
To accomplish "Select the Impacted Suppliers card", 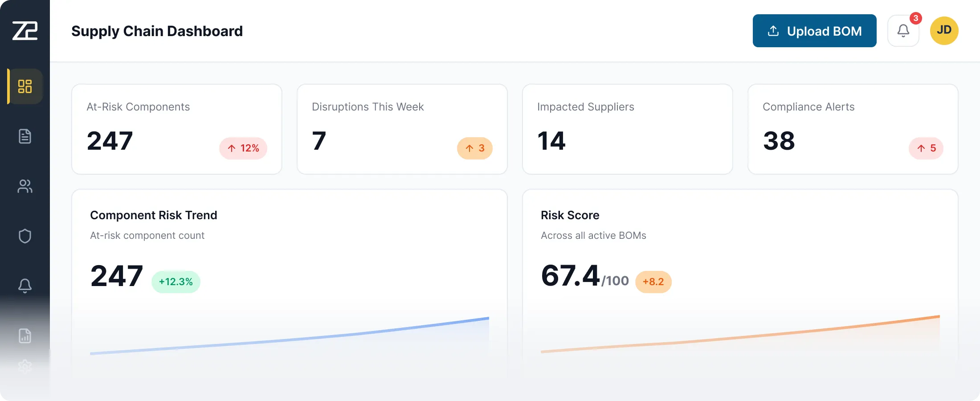I will click(x=628, y=129).
